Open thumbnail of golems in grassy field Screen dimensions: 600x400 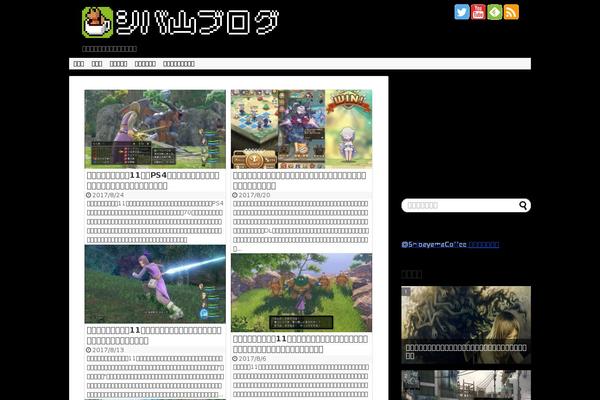click(302, 292)
